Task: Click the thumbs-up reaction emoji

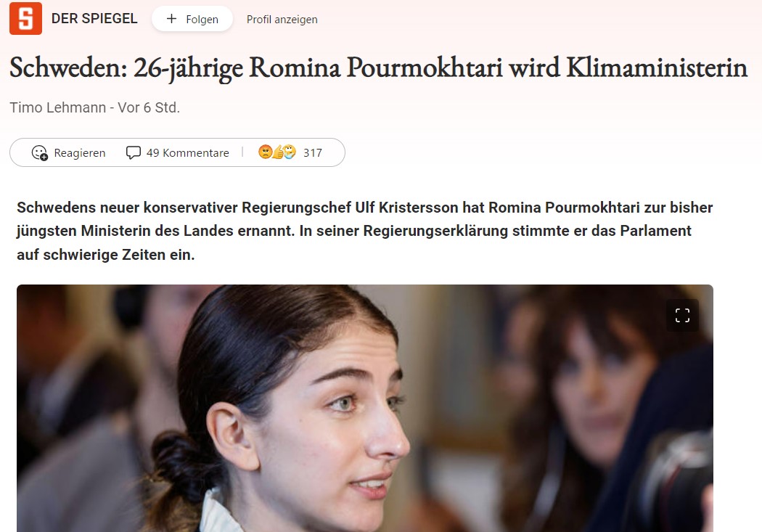Action: pos(277,153)
